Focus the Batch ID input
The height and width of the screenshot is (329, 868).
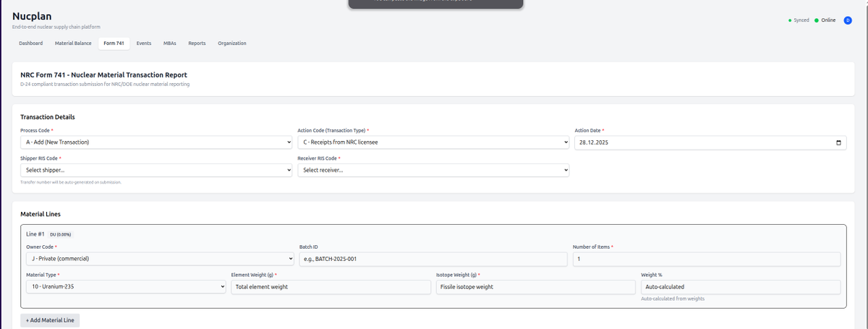pos(433,259)
